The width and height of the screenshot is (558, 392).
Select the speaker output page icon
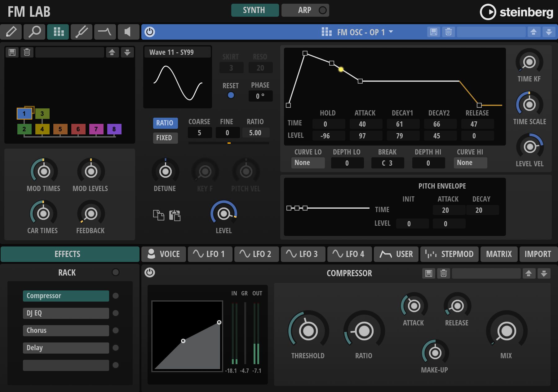(128, 32)
